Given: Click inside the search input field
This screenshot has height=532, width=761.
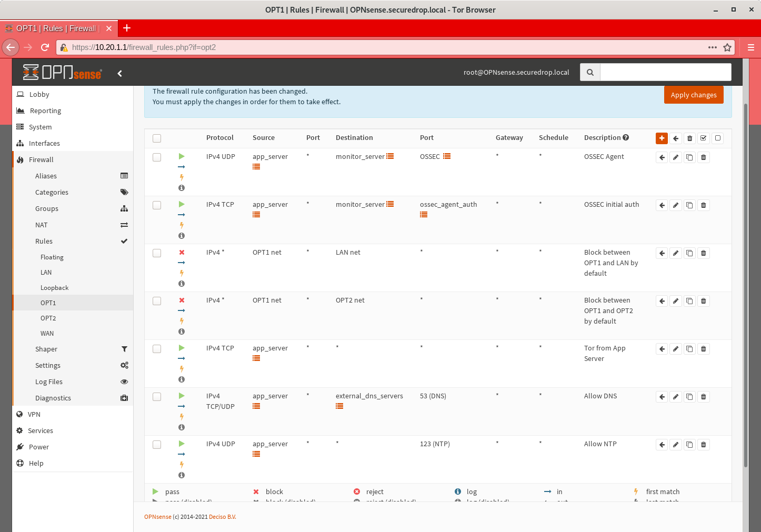Looking at the screenshot, I should click(665, 72).
